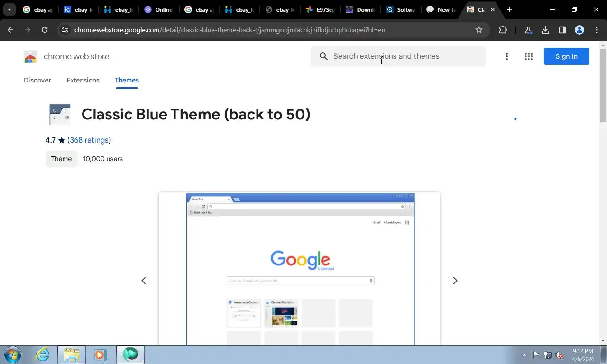This screenshot has width=607, height=364.
Task: Toggle the browser side panel
Action: coord(562,30)
